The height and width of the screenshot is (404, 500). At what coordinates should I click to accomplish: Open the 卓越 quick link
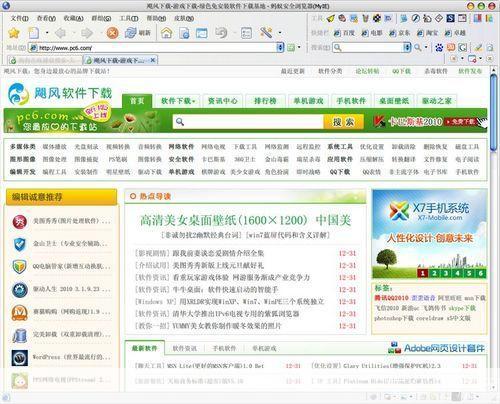pos(456,33)
